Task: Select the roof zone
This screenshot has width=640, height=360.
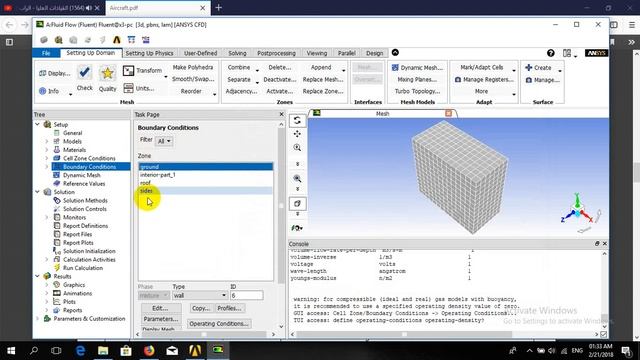Action: coord(206,183)
